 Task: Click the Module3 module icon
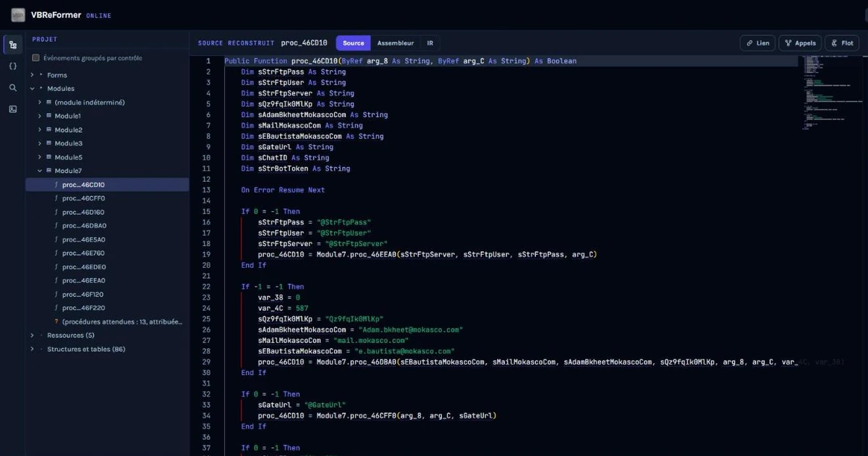(49, 143)
